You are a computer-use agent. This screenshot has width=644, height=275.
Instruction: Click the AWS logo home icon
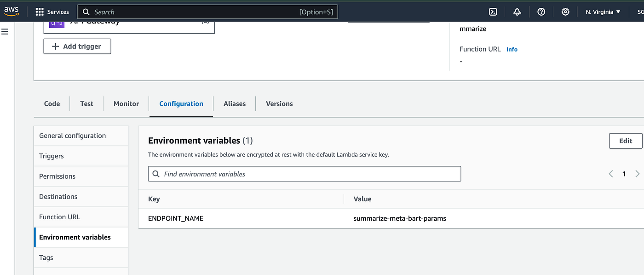click(x=11, y=12)
